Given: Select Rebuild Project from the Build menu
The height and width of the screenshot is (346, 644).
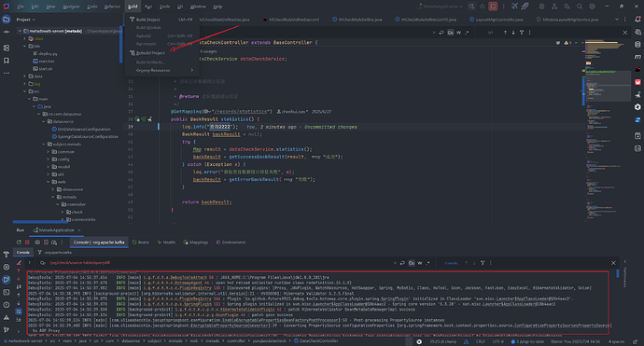Looking at the screenshot, I should [x=161, y=53].
